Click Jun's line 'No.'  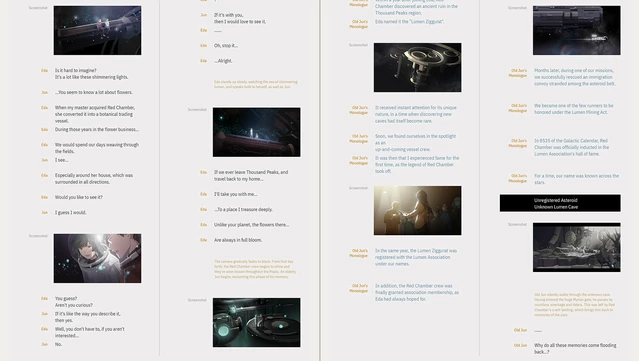point(58,344)
